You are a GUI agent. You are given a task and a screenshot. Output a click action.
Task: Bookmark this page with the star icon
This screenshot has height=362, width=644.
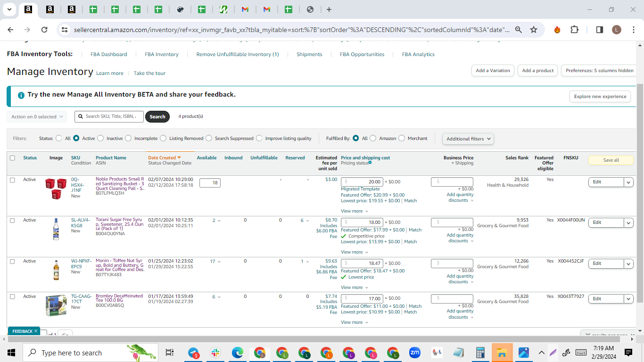[534, 30]
